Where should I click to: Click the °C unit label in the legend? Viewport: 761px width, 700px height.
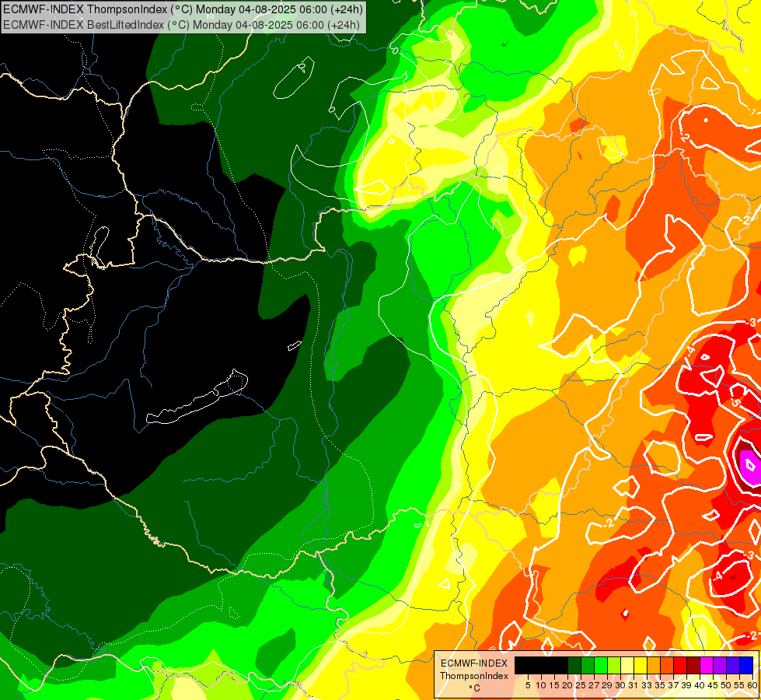(475, 688)
